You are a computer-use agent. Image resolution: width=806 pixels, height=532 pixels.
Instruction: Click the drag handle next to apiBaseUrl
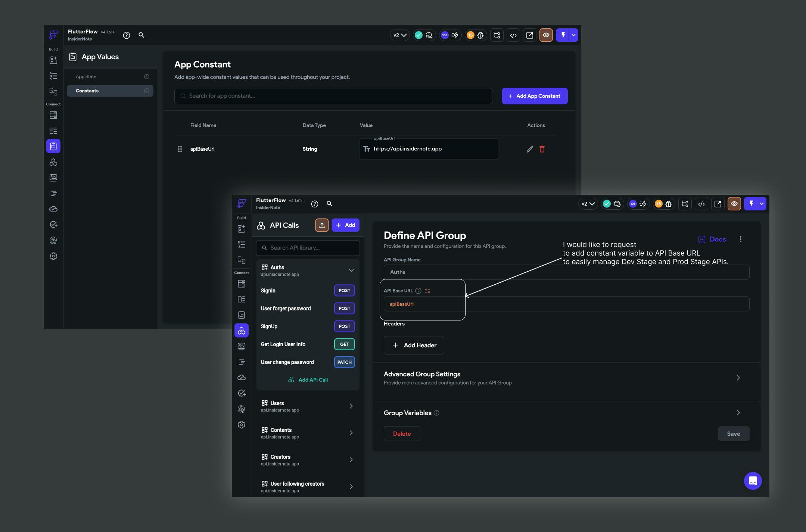point(180,149)
